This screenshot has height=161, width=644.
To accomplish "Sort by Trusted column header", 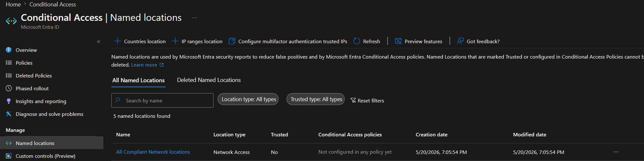I will (x=279, y=134).
